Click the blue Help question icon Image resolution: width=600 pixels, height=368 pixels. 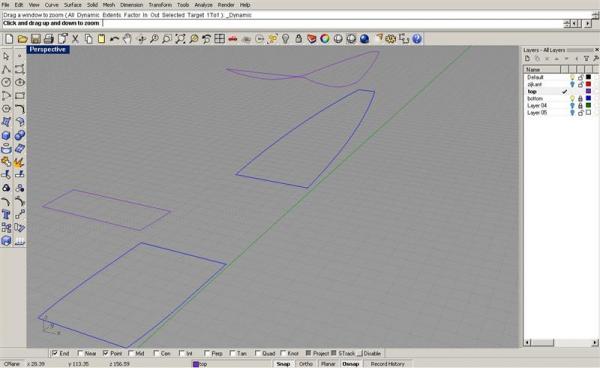417,39
